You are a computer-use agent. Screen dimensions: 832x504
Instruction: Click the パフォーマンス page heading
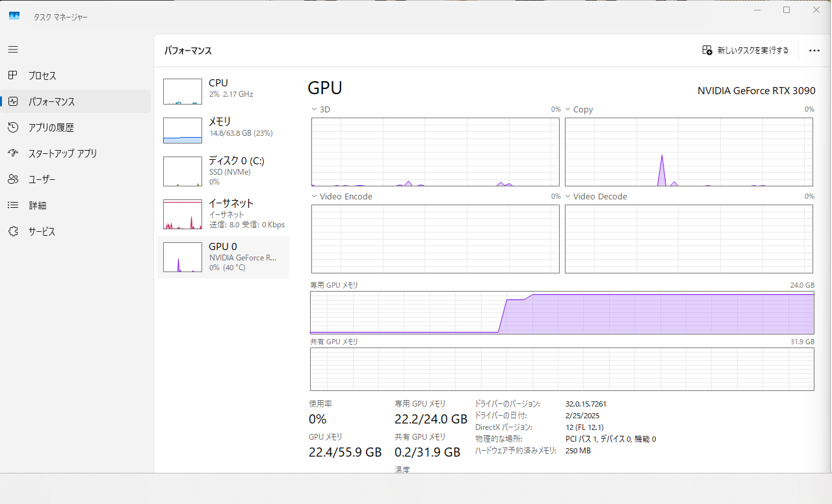[x=188, y=50]
